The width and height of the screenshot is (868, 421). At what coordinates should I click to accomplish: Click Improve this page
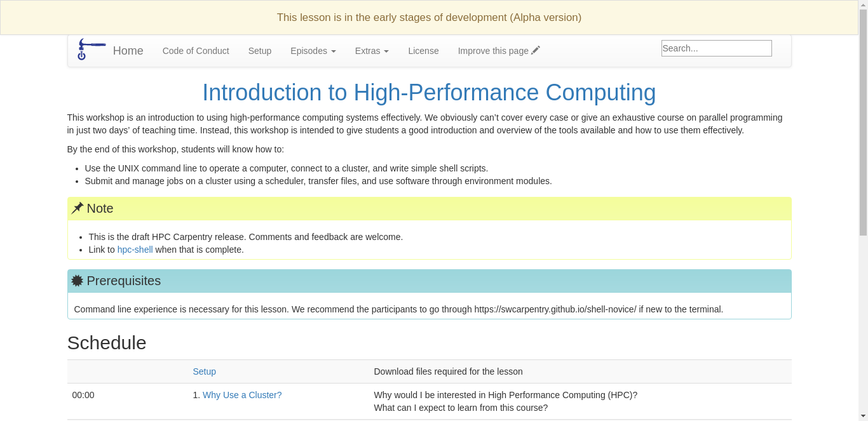coord(493,51)
